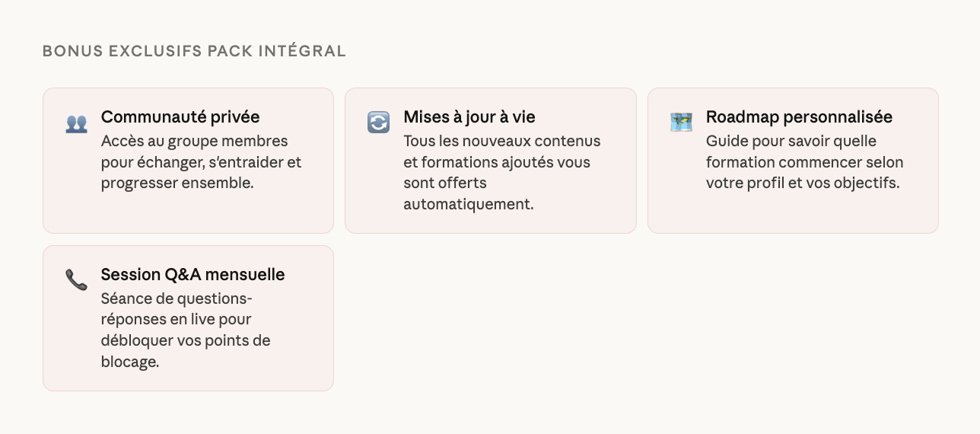The height and width of the screenshot is (434, 980).
Task: Open the "Mises à jour à vie" title
Action: [x=469, y=117]
